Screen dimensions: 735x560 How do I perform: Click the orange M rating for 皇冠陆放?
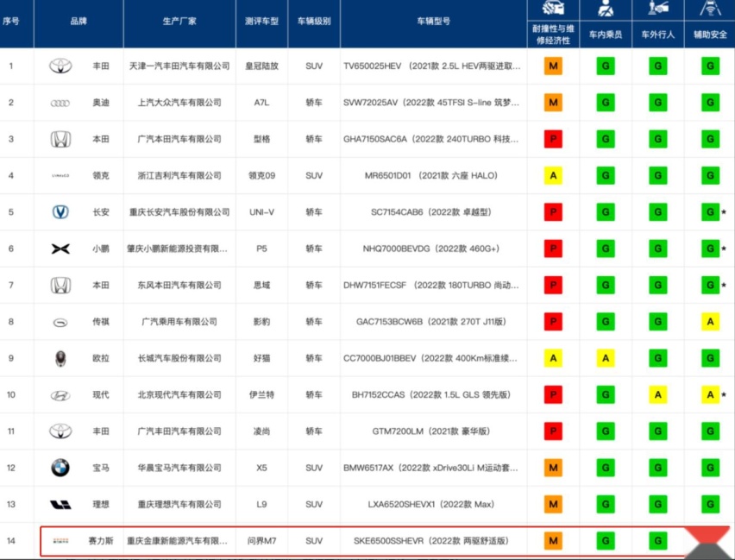[x=553, y=66]
